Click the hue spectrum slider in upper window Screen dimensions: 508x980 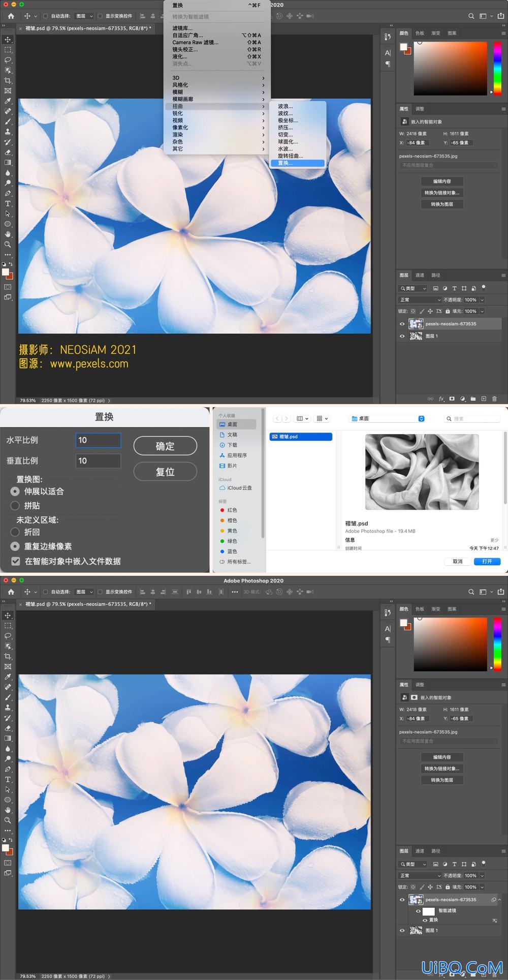[497, 68]
